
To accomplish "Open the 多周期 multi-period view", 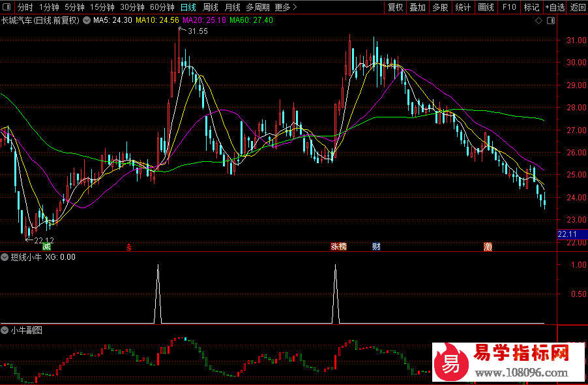I will (x=257, y=7).
